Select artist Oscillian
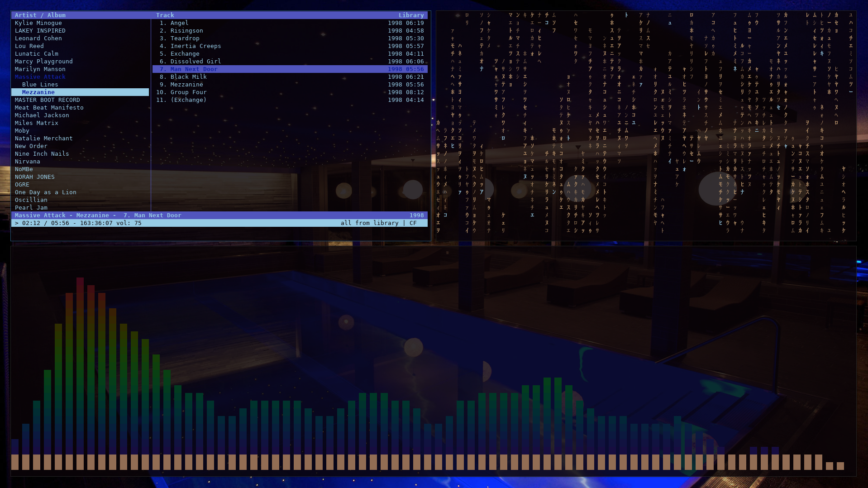This screenshot has height=488, width=868. pyautogui.click(x=31, y=200)
